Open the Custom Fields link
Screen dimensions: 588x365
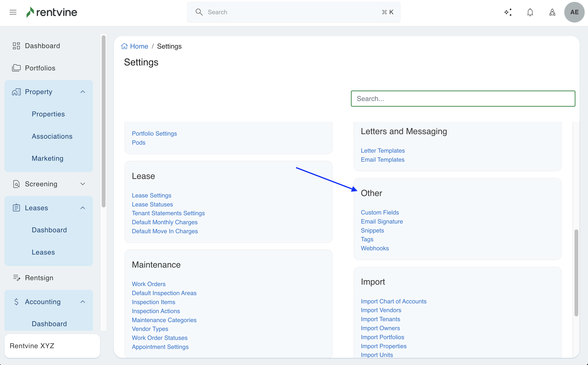380,212
